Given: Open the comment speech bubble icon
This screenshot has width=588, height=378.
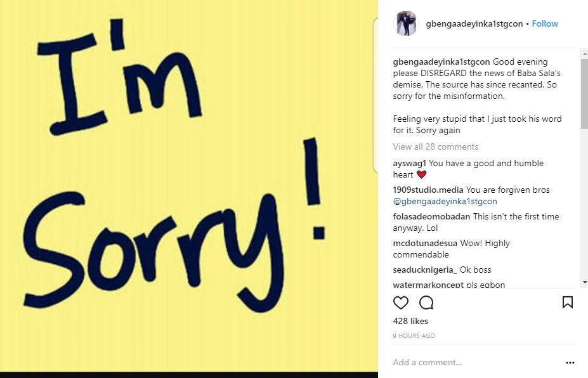Looking at the screenshot, I should click(426, 303).
